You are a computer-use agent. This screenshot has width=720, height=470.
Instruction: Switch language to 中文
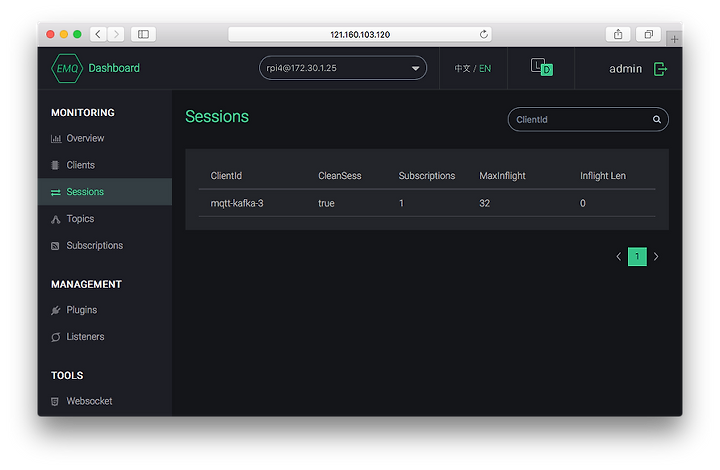462,68
